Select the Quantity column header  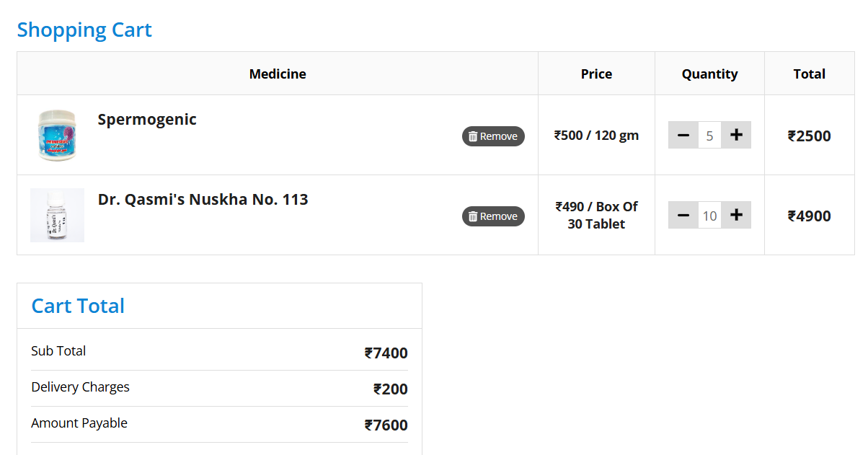[x=709, y=74]
